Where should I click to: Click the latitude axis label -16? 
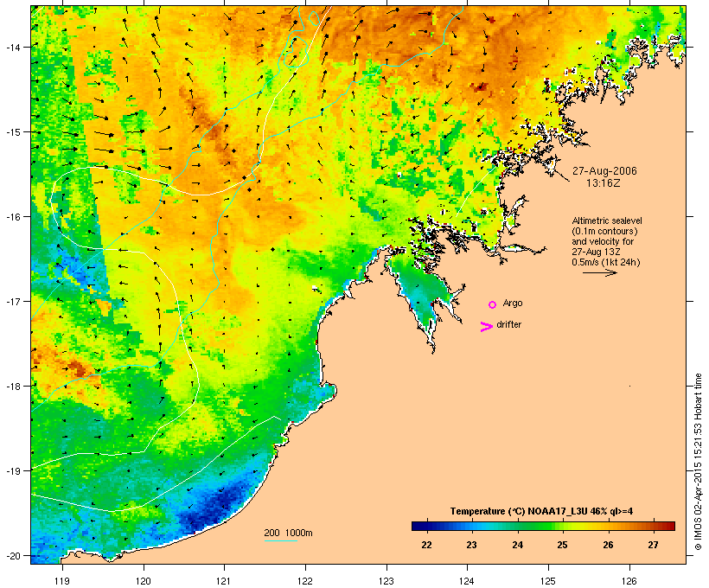pyautogui.click(x=13, y=217)
